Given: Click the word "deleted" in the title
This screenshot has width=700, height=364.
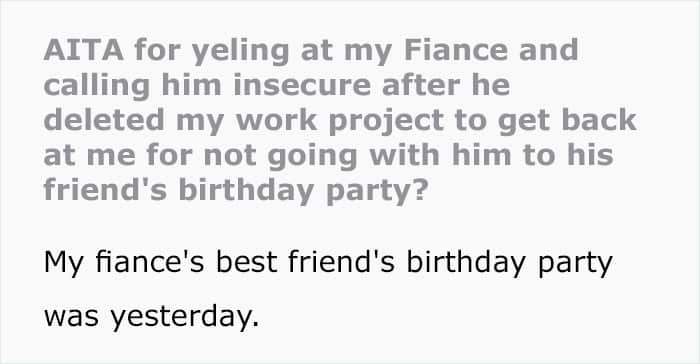Looking at the screenshot, I should coord(104,120).
